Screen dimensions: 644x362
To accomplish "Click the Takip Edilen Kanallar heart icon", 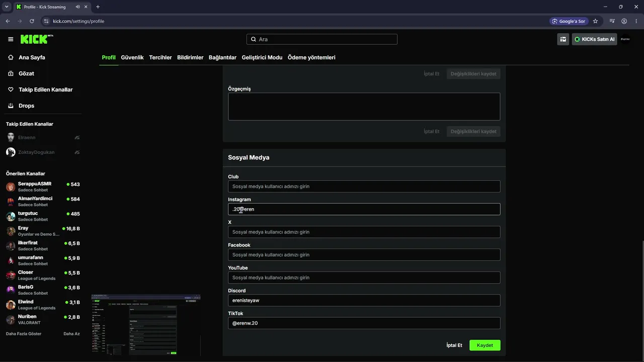I will point(11,89).
